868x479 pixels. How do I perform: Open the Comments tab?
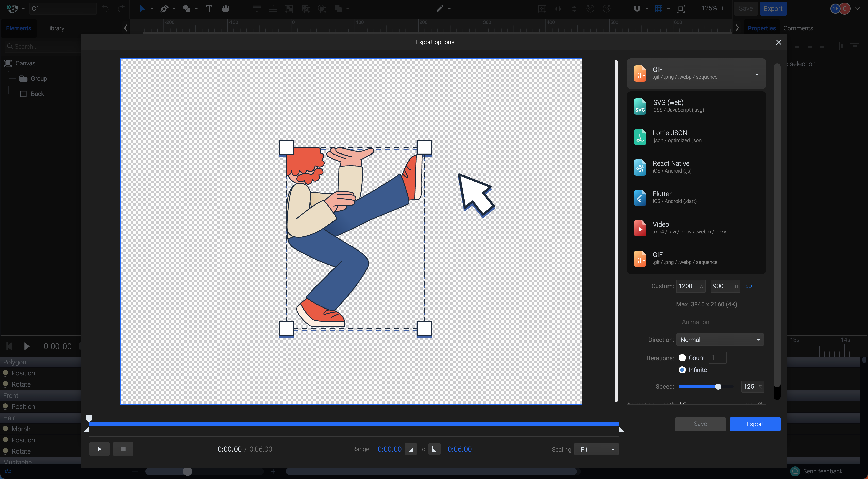click(798, 28)
